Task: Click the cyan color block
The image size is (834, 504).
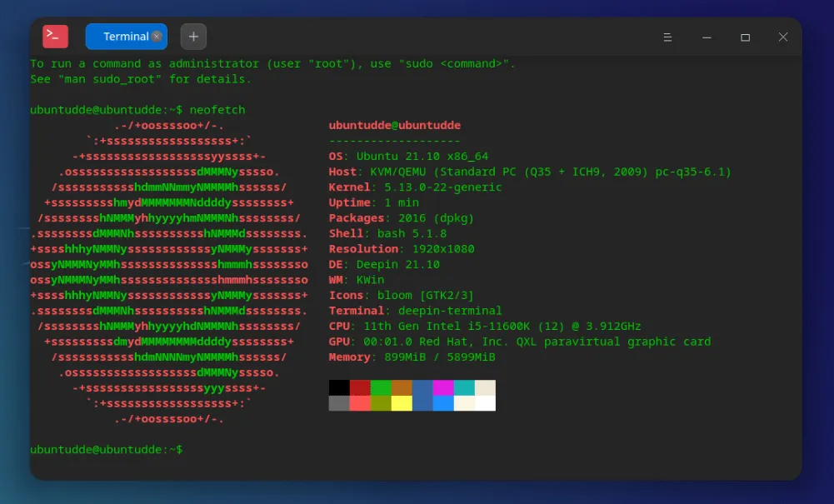Action: pos(464,388)
